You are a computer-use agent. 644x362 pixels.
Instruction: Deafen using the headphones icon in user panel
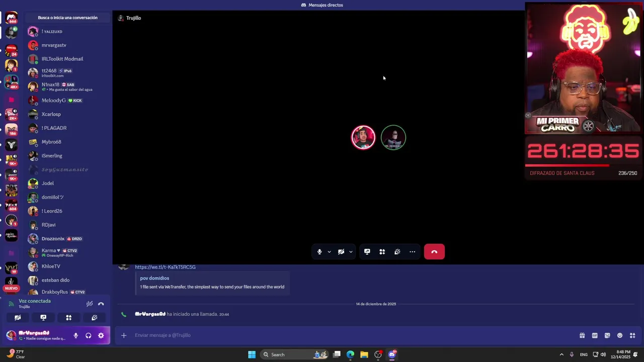click(89, 335)
